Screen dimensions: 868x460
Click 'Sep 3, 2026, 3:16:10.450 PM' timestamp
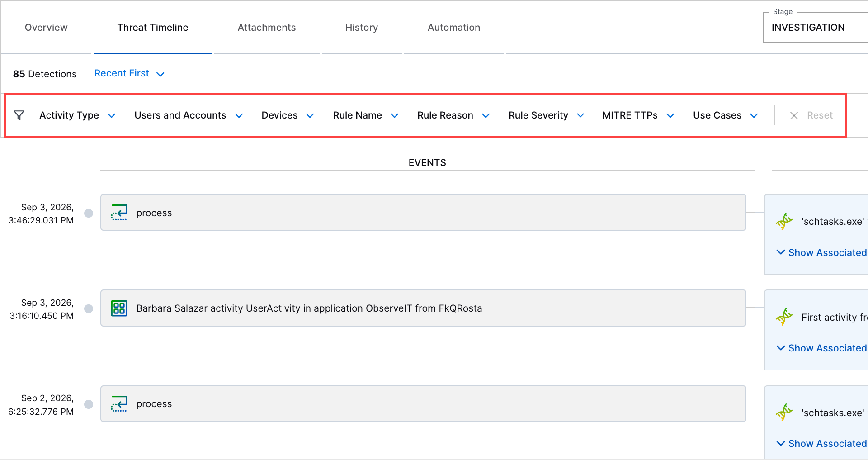click(42, 309)
